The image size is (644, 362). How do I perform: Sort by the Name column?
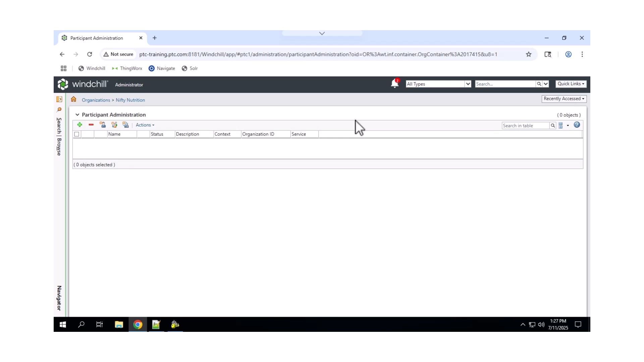[122, 134]
